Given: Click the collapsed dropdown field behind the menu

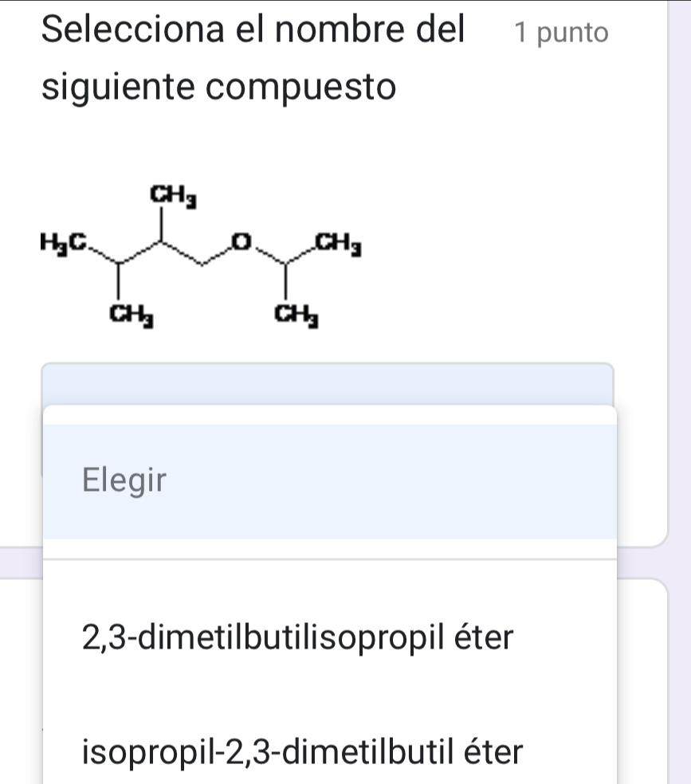Looking at the screenshot, I should coord(327,383).
